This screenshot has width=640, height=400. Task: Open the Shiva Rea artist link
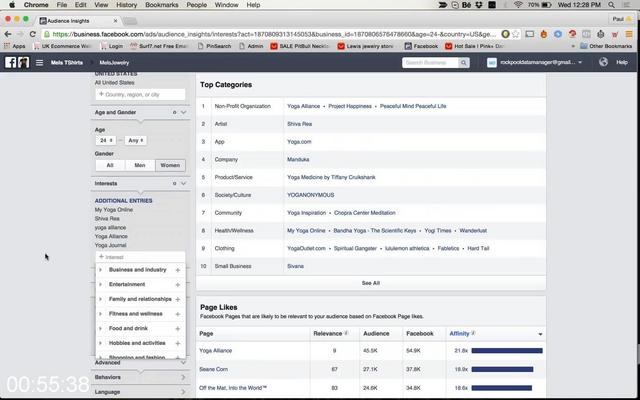[x=300, y=124]
